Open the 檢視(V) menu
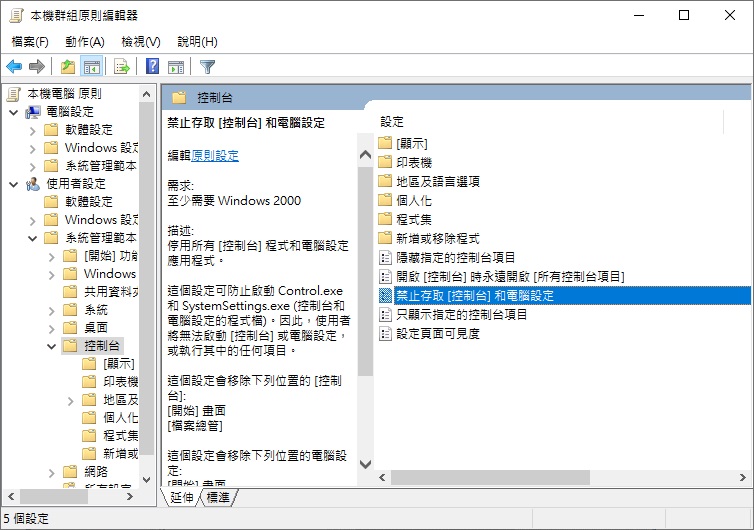 coord(140,42)
